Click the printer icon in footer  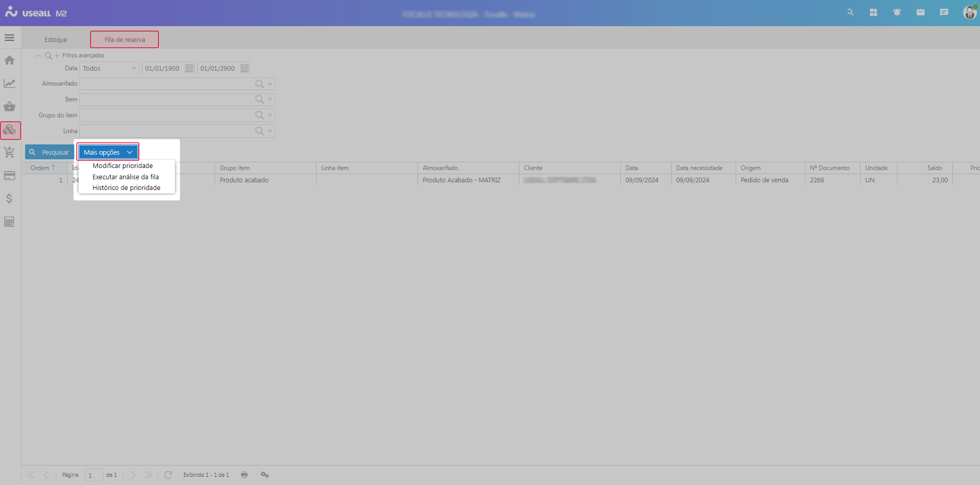coord(244,475)
